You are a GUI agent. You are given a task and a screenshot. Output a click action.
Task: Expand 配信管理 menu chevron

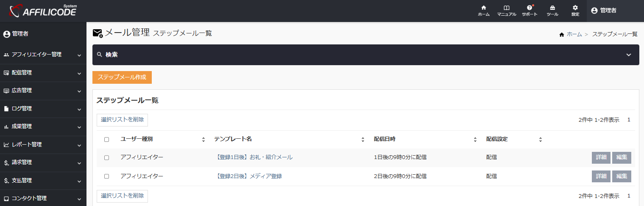click(79, 73)
